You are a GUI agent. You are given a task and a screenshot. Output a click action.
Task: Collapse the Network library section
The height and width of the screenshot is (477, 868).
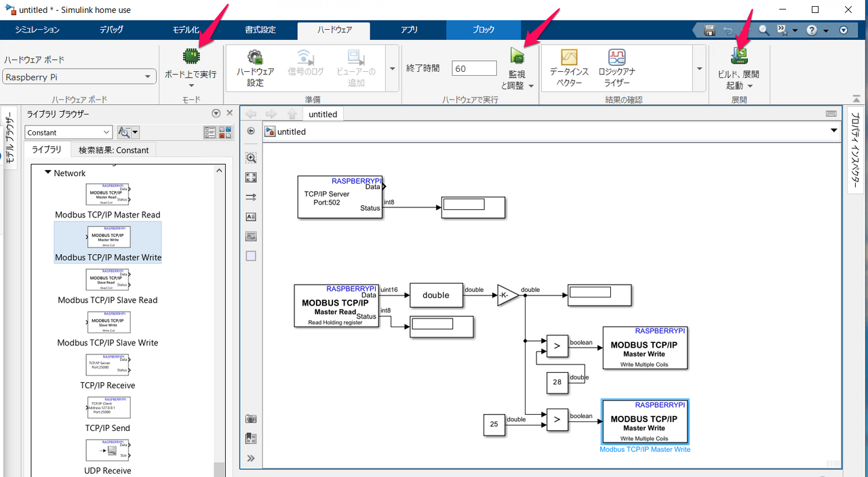tap(48, 173)
